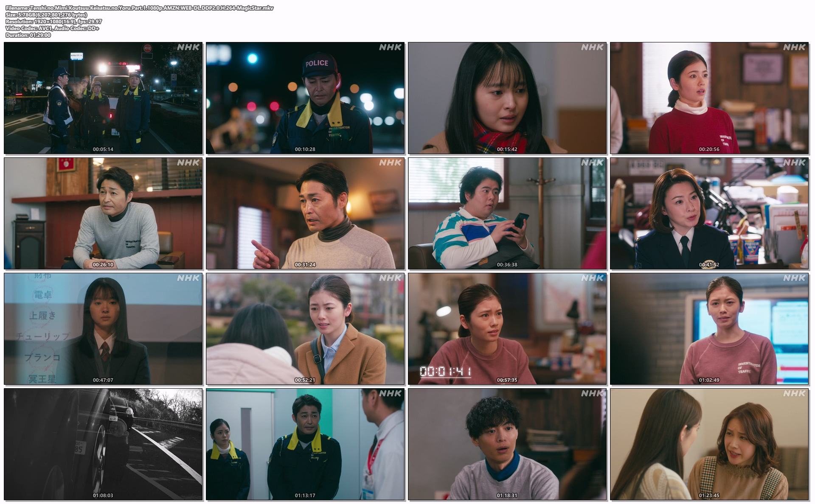The height and width of the screenshot is (504, 815).
Task: Open the 00:36:38 thumbnail of the man holding a phone
Action: pyautogui.click(x=507, y=213)
